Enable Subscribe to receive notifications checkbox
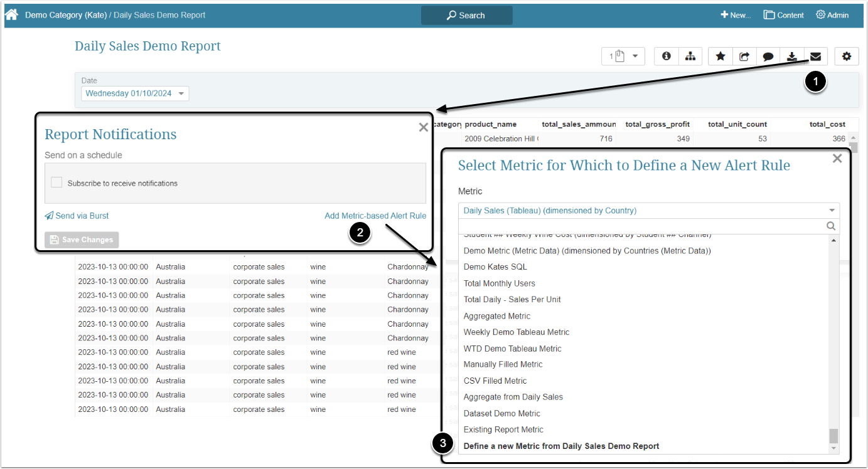The width and height of the screenshot is (868, 469). coord(56,182)
